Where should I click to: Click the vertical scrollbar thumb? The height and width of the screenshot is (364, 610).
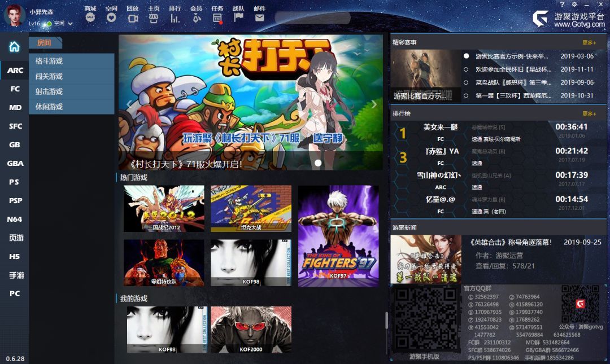[386, 320]
